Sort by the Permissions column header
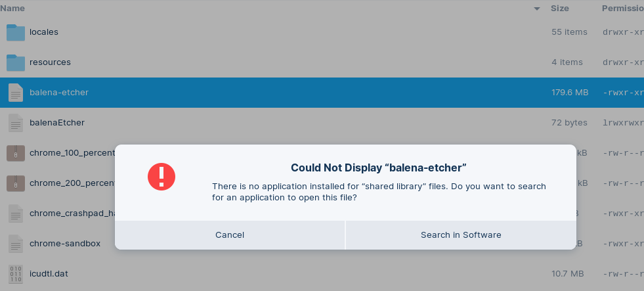Image resolution: width=644 pixels, height=291 pixels. coord(622,9)
